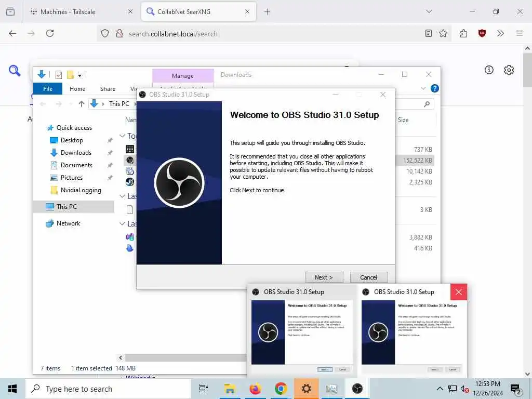Click the SearXNG magnifier logo
Screen dimensions: 532x399
click(x=15, y=71)
